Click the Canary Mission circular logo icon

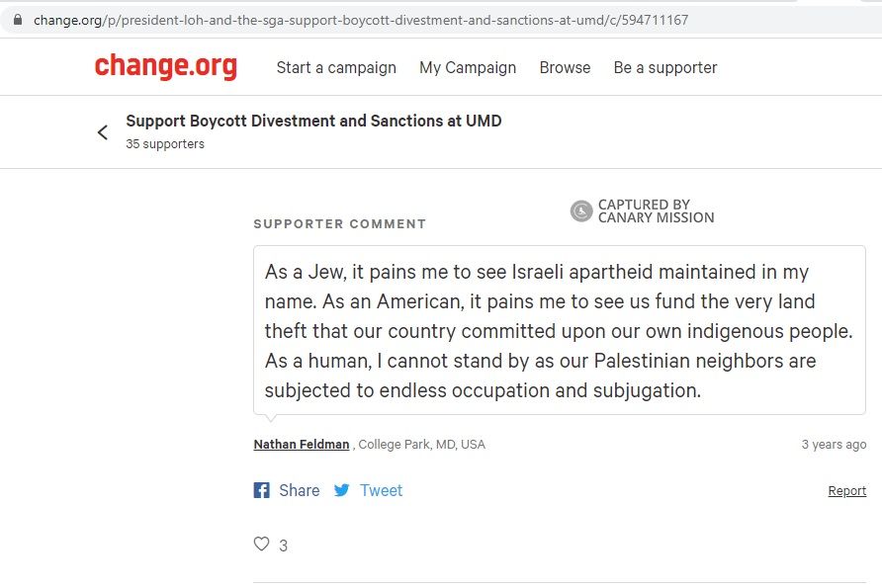coord(581,210)
